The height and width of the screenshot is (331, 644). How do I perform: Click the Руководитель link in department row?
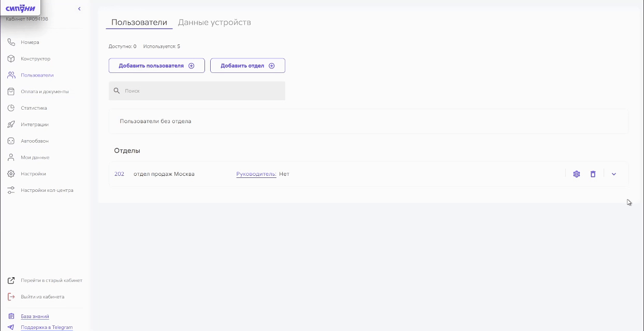click(256, 174)
